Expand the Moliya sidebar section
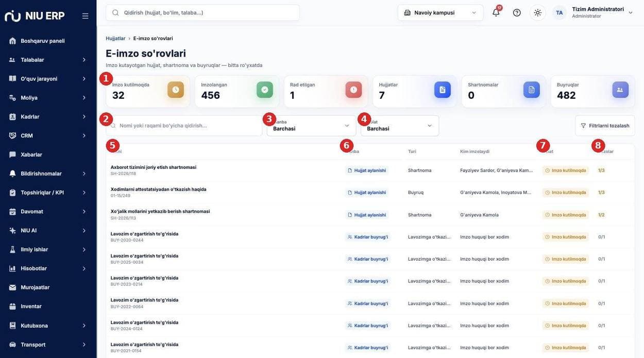The image size is (644, 358). (48, 97)
